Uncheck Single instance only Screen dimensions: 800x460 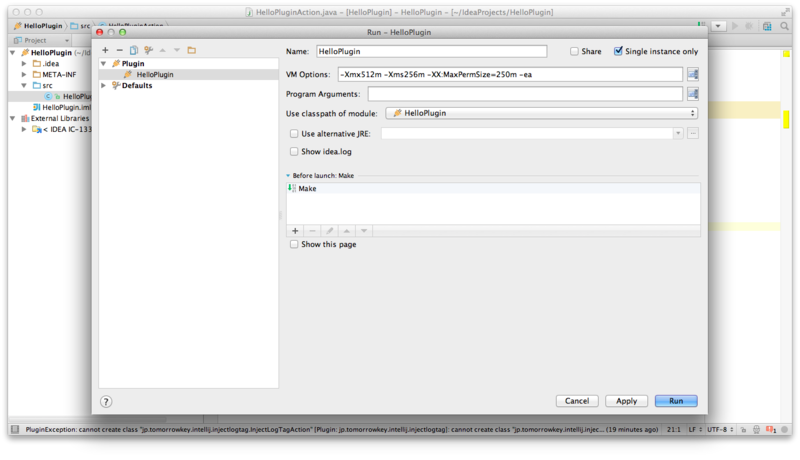pos(618,51)
